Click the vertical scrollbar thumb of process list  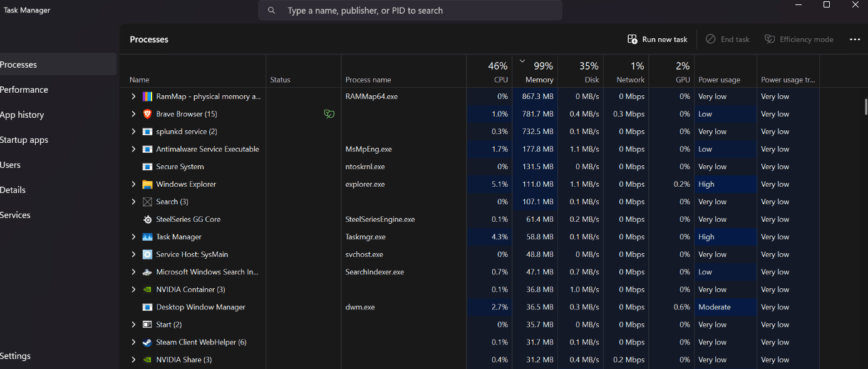tap(865, 106)
